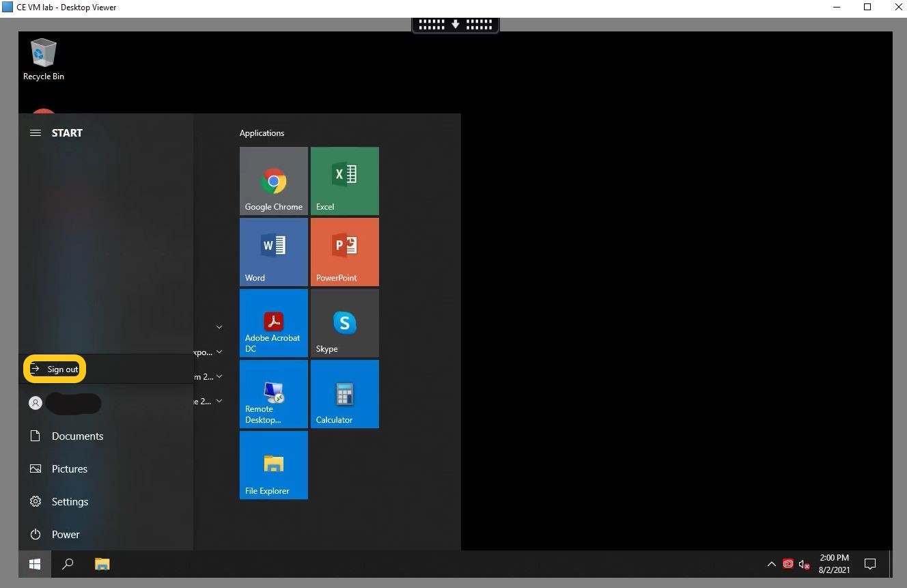Expand the Desktop Viewer toolbar pull-down handle
Viewport: 907px width, 588px height.
(x=456, y=25)
